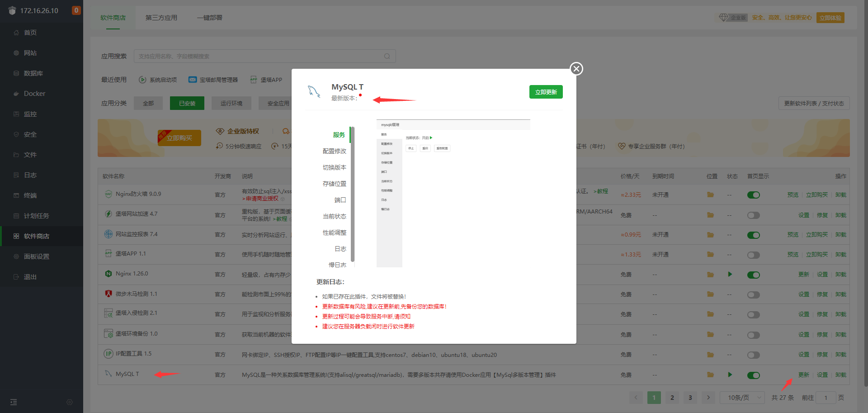Switch to 软件商店 top tab
Image resolution: width=868 pixels, height=413 pixels.
point(113,18)
